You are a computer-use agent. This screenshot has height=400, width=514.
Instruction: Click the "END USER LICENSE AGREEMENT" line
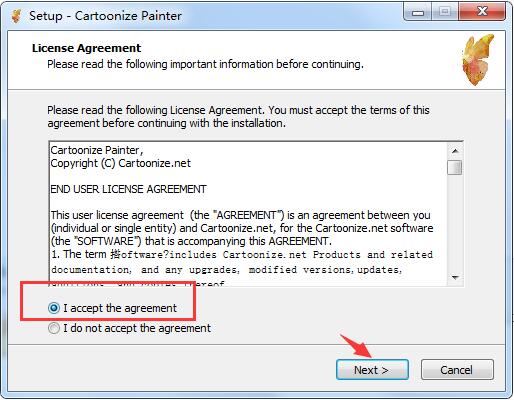(x=128, y=189)
